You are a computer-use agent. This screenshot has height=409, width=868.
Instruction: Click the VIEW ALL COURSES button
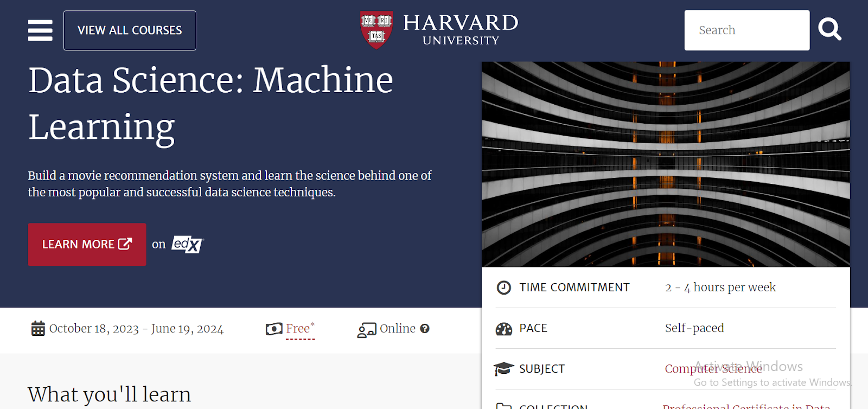(129, 30)
